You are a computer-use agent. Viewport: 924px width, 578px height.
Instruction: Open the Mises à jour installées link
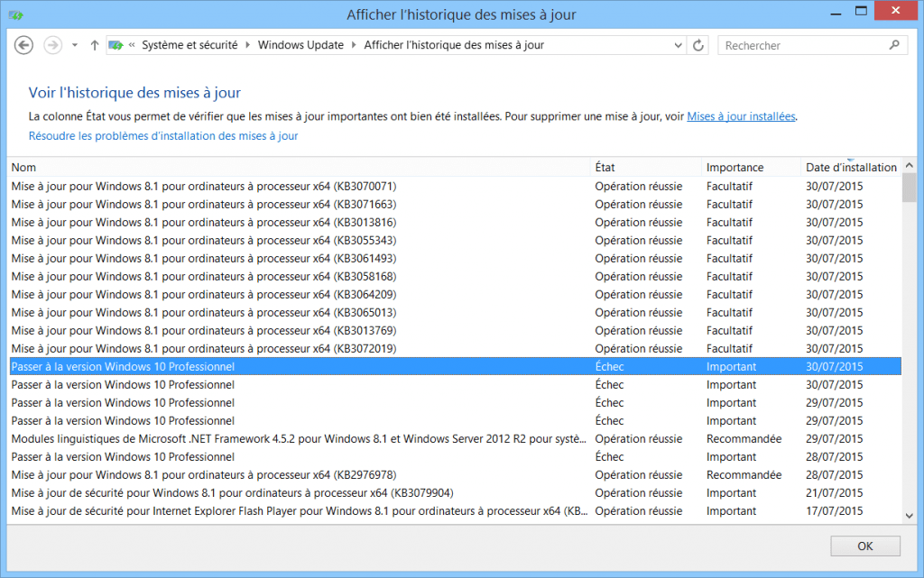pyautogui.click(x=742, y=116)
